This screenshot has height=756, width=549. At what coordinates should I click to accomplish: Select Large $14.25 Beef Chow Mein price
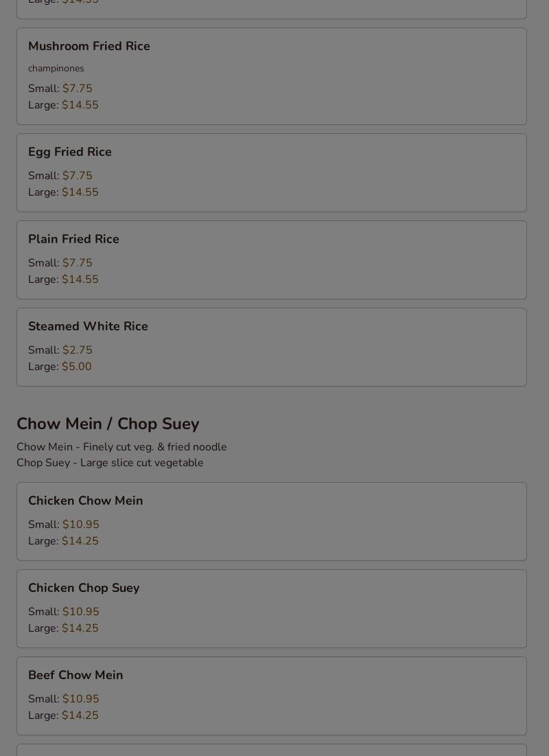tap(80, 715)
